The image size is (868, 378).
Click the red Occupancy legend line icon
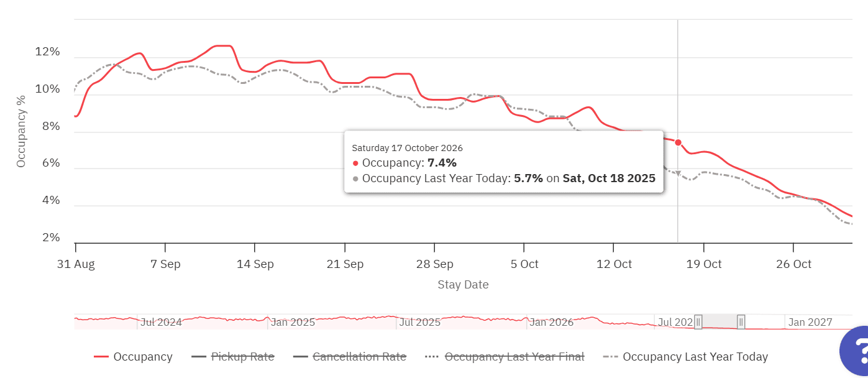(101, 357)
